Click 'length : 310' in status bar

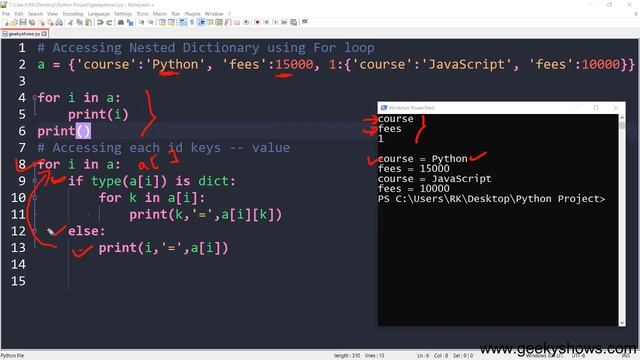pos(347,356)
